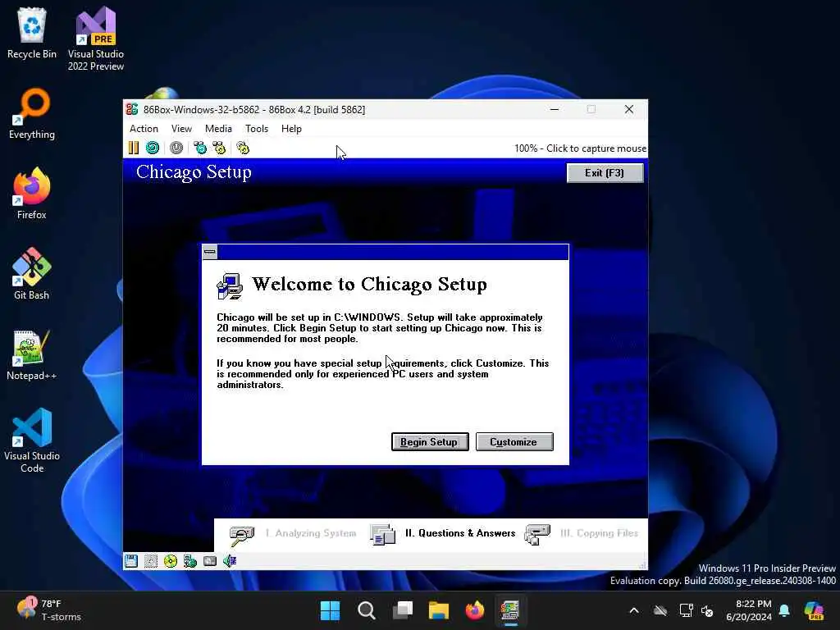Screen dimensions: 840x630
Task: Click the 'Welcome to Chicago Setup' heading
Action: [x=370, y=285]
